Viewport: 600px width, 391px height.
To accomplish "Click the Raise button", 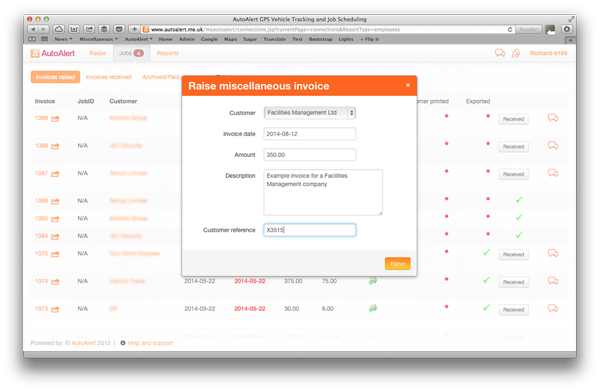I will pyautogui.click(x=398, y=264).
